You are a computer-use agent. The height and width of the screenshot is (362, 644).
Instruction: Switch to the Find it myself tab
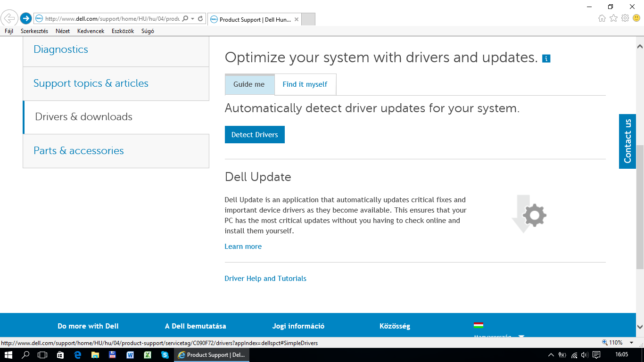click(x=305, y=84)
